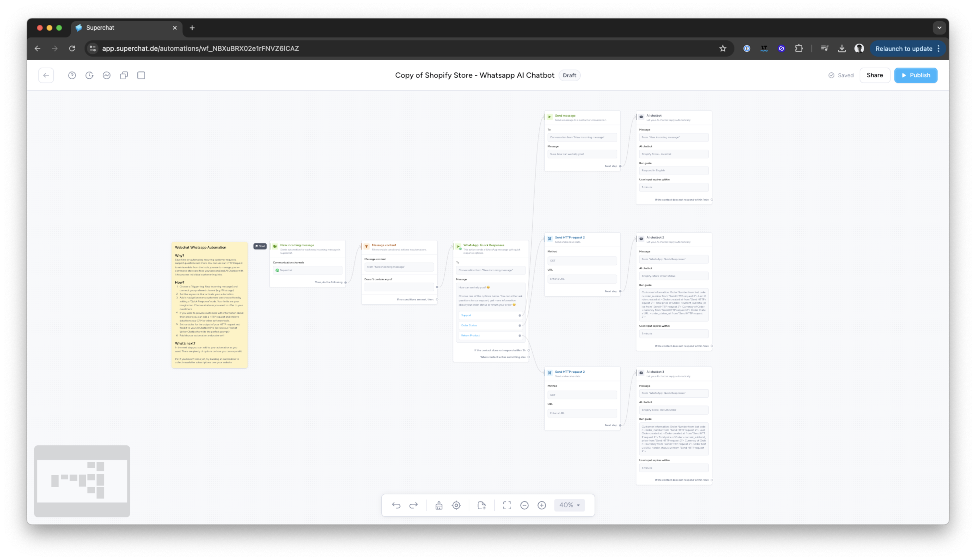Click the empty square icon in header
The height and width of the screenshot is (560, 976).
click(x=141, y=75)
